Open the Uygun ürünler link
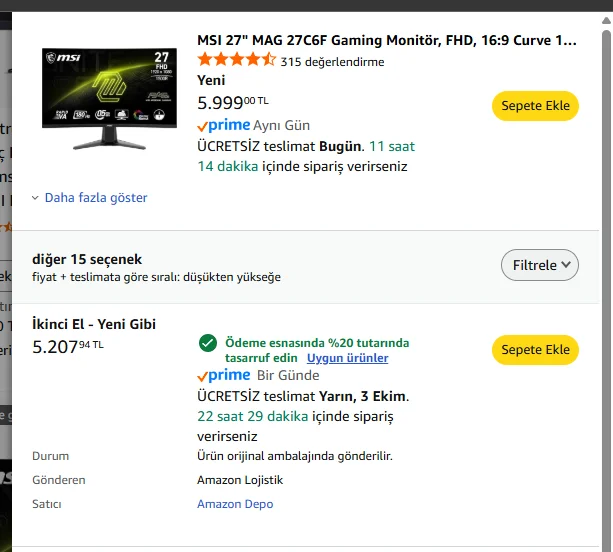This screenshot has width=613, height=552. point(347,358)
